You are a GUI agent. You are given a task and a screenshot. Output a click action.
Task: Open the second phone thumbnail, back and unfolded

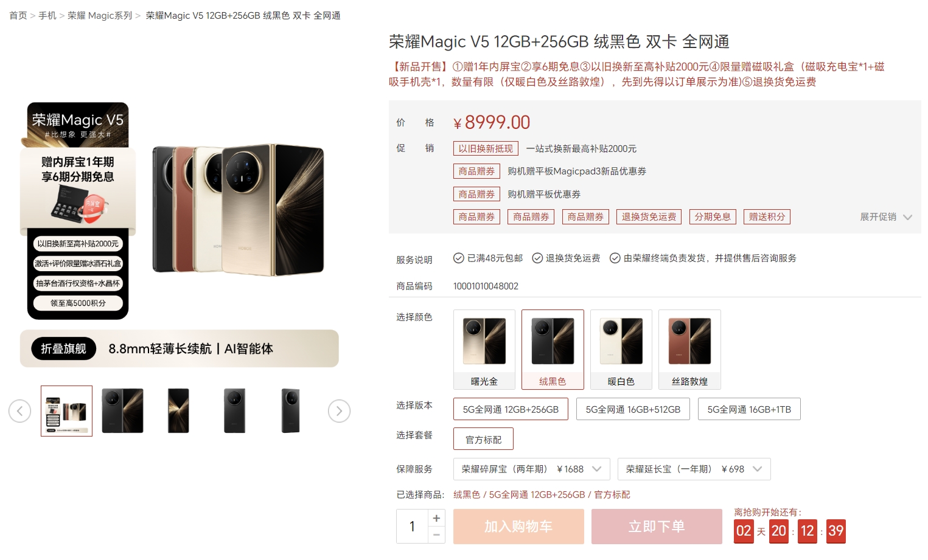122,411
